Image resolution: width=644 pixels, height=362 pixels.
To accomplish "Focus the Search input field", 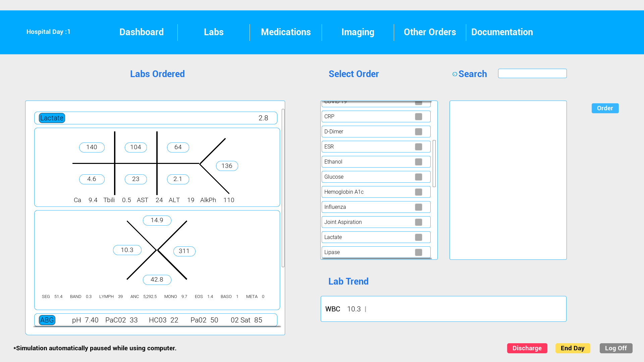I will pos(532,73).
